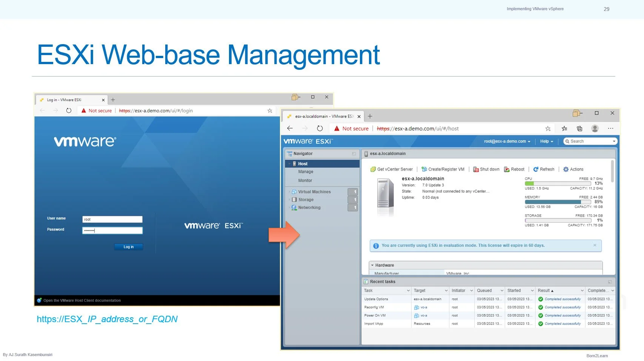Open the Result column filter dropdown
The height and width of the screenshot is (361, 644).
pyautogui.click(x=582, y=290)
